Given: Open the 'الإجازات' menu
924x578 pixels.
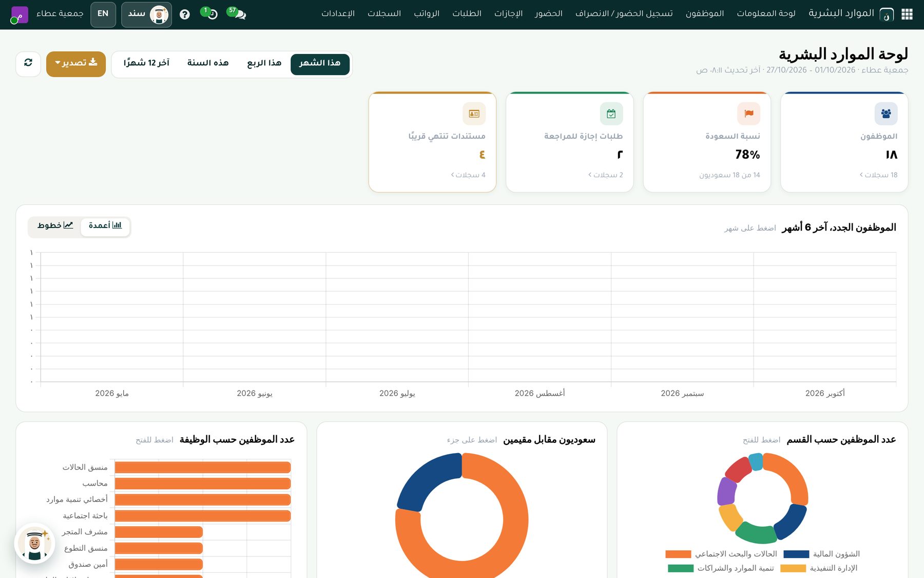Looking at the screenshot, I should [x=508, y=14].
